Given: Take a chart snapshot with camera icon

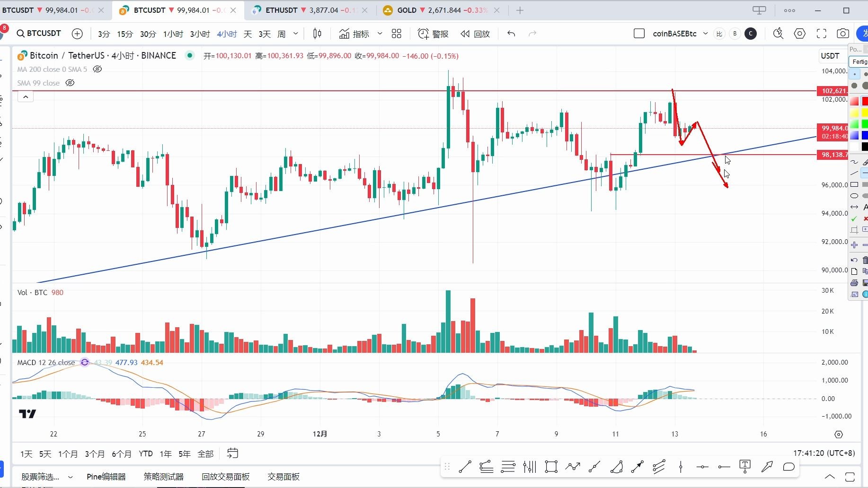Looking at the screenshot, I should [x=843, y=34].
